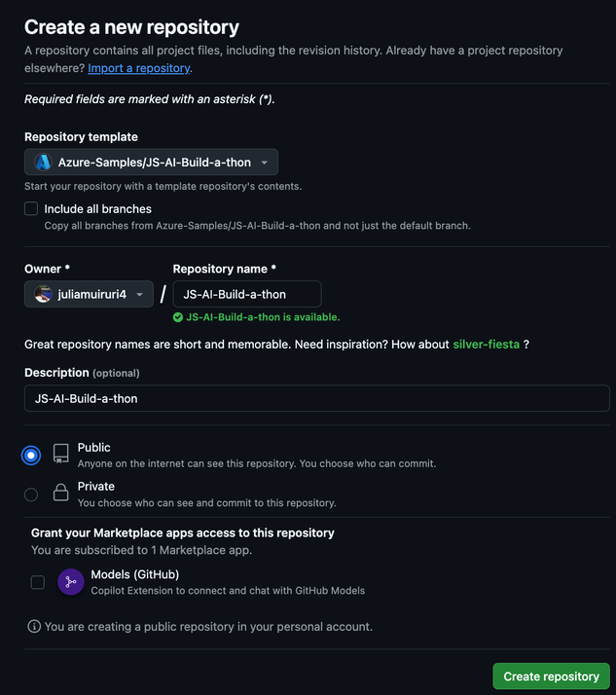Click the Description text field
This screenshot has width=616, height=695.
[316, 398]
